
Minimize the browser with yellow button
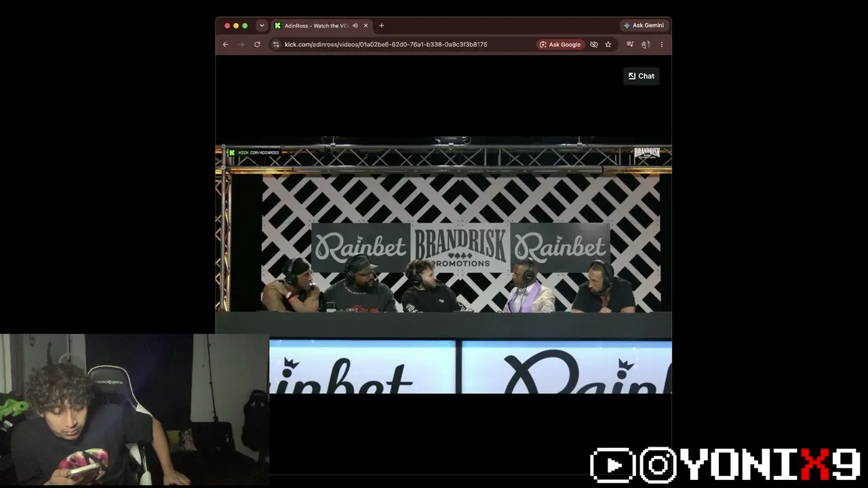[236, 26]
